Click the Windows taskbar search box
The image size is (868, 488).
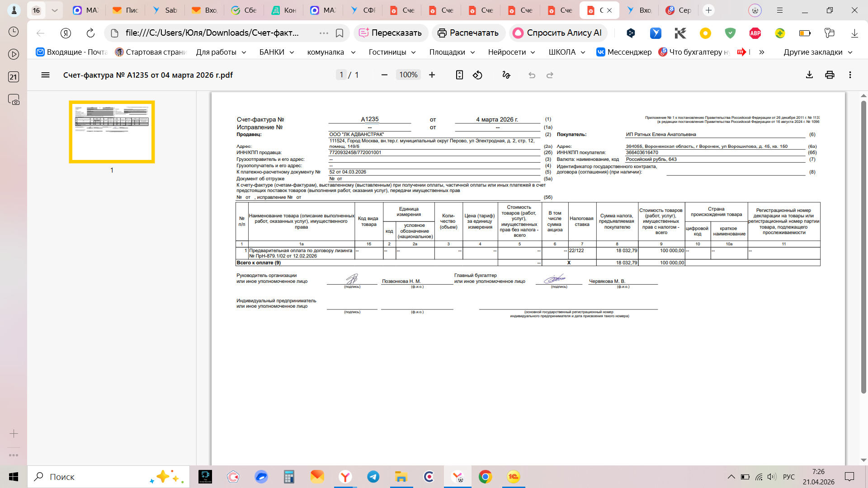click(108, 477)
